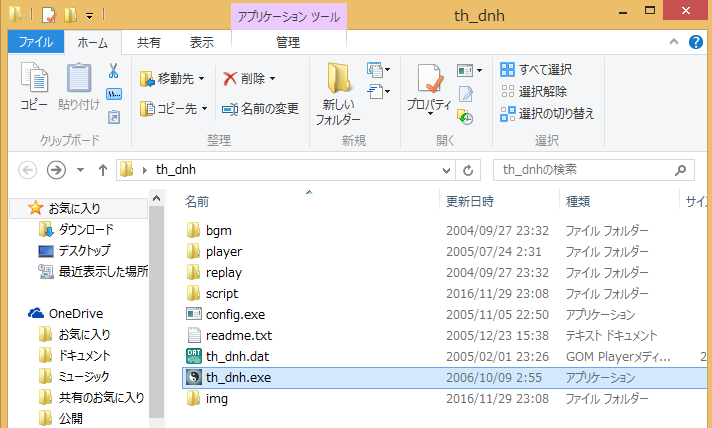Screen dimensions: 712x428
Task: Select Documents (ドキュメント) under OneDrive
Action: (x=74, y=355)
